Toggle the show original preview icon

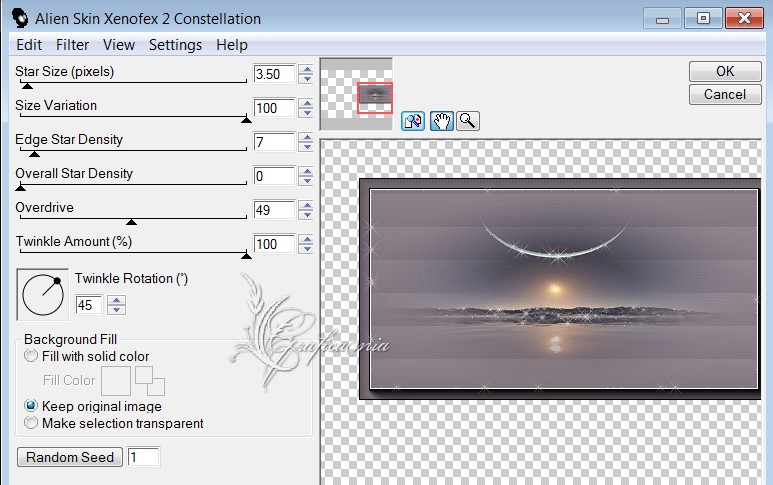point(413,121)
